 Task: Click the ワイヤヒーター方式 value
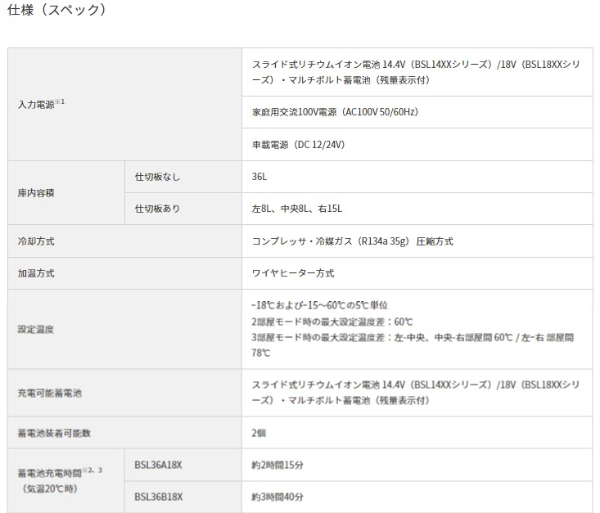[x=293, y=273]
